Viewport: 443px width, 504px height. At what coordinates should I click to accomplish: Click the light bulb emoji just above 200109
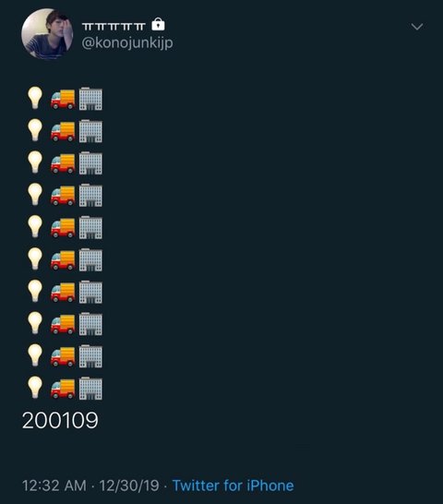tap(35, 388)
